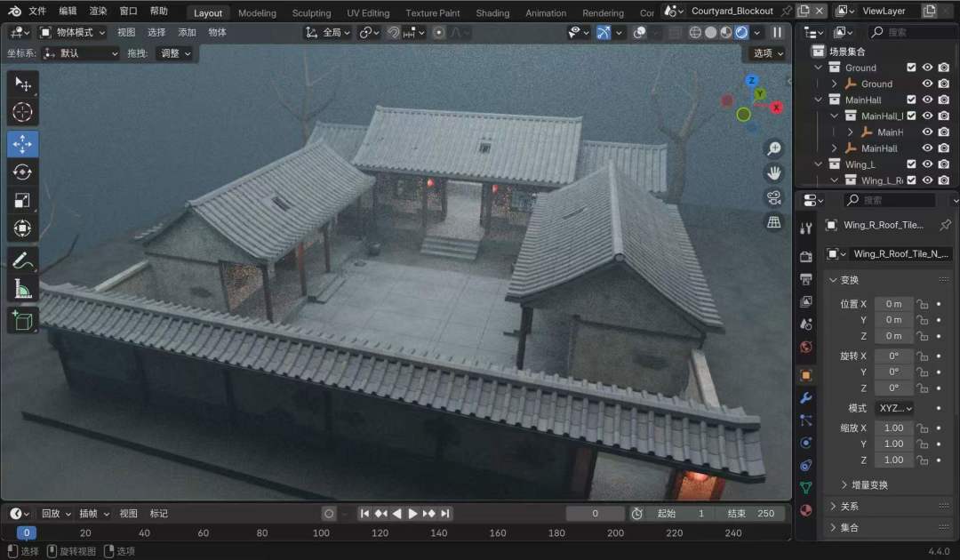Open the Output properties tab
Image resolution: width=960 pixels, height=560 pixels.
coord(806,279)
